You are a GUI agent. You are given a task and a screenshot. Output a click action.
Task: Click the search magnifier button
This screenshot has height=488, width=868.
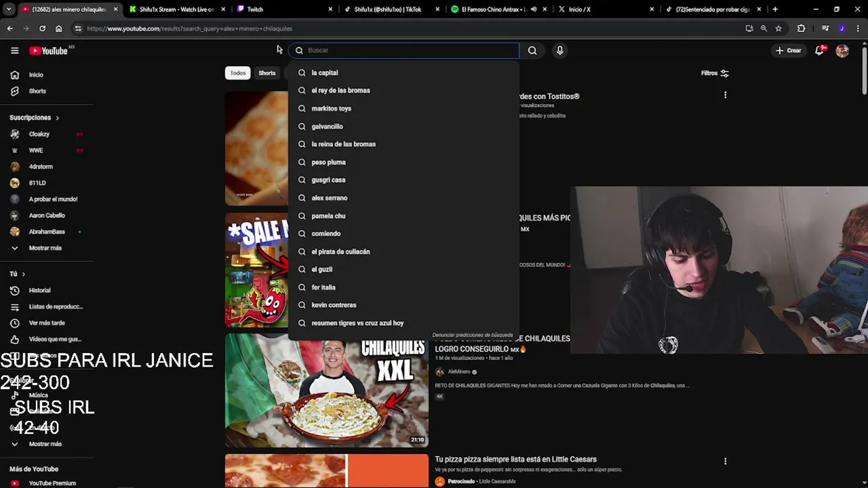(532, 50)
